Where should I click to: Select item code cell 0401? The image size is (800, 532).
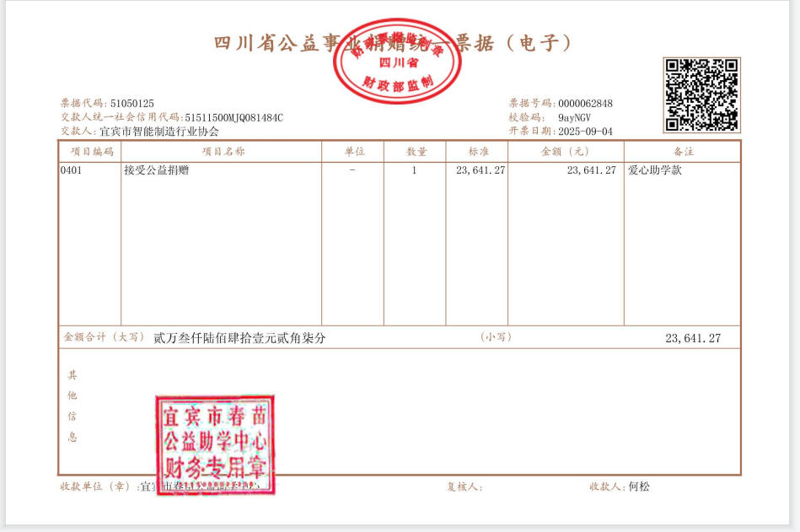[x=71, y=170]
